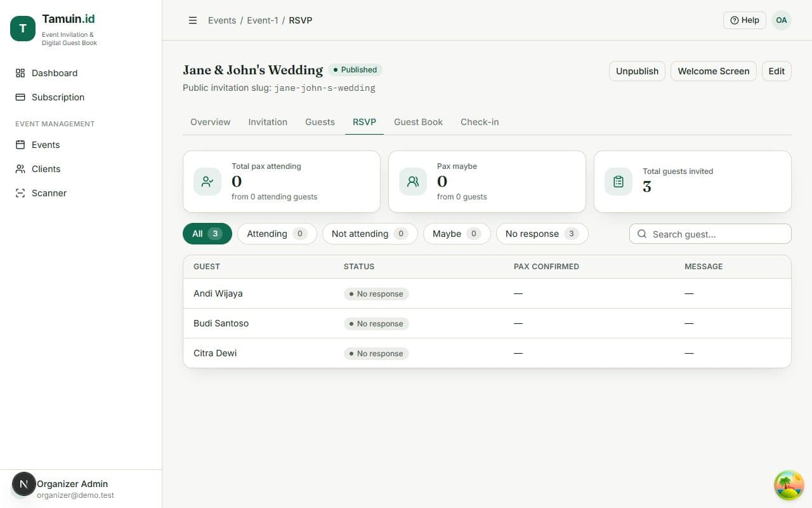Click the Tamuin.id logo icon
Screen dimensions: 812x508
coord(23,29)
